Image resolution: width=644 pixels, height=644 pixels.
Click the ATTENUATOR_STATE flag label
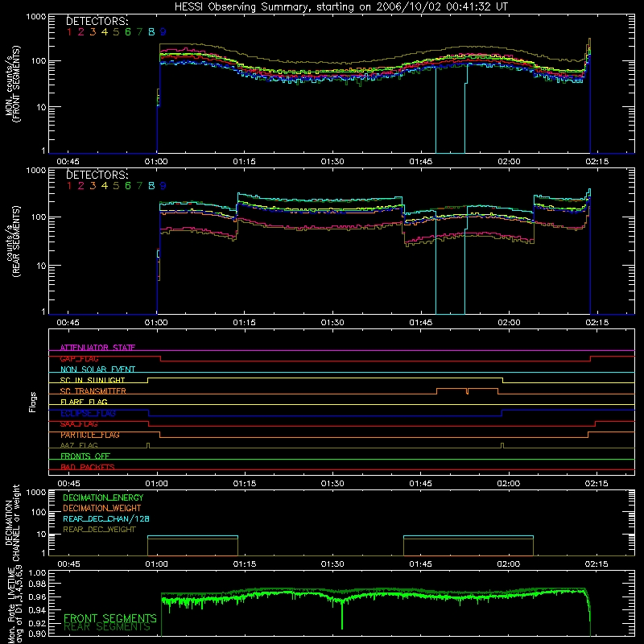pyautogui.click(x=97, y=348)
